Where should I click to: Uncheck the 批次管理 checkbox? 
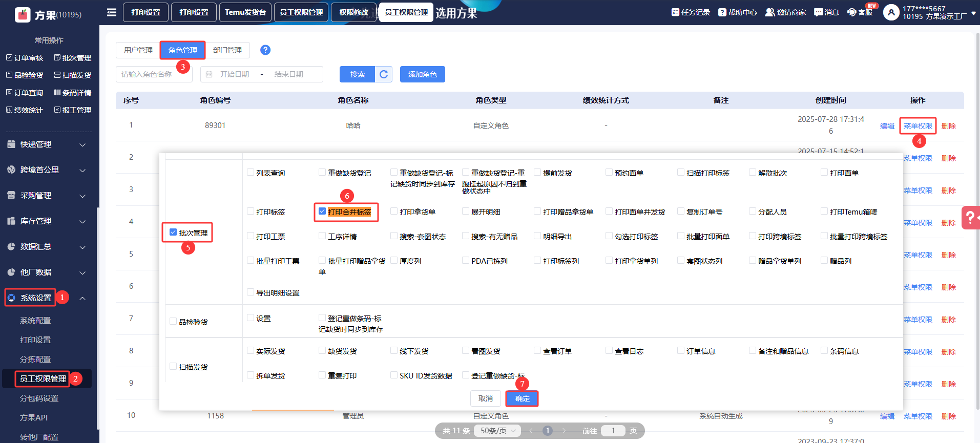point(173,233)
